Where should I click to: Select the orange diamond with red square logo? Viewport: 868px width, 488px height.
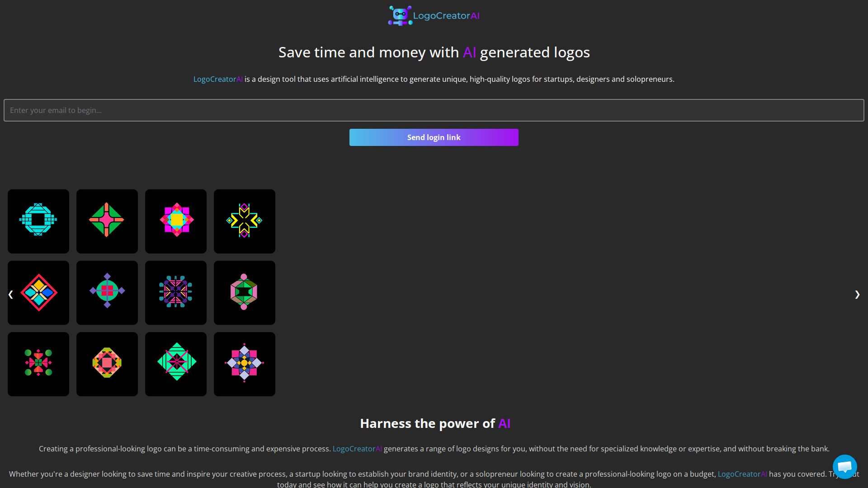tap(107, 364)
